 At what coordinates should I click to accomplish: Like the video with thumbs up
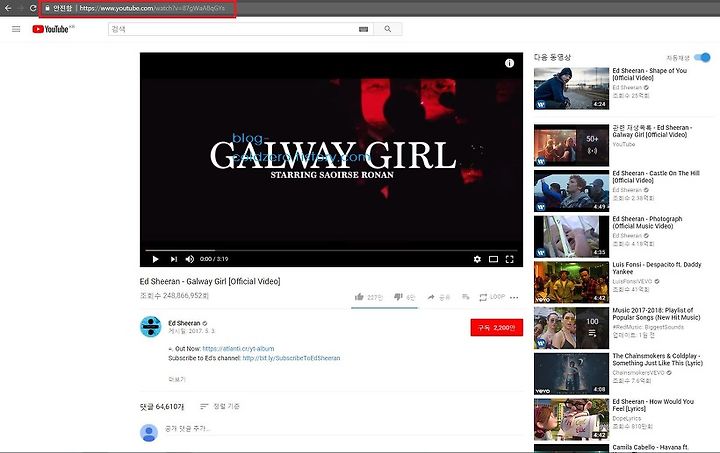(x=359, y=297)
